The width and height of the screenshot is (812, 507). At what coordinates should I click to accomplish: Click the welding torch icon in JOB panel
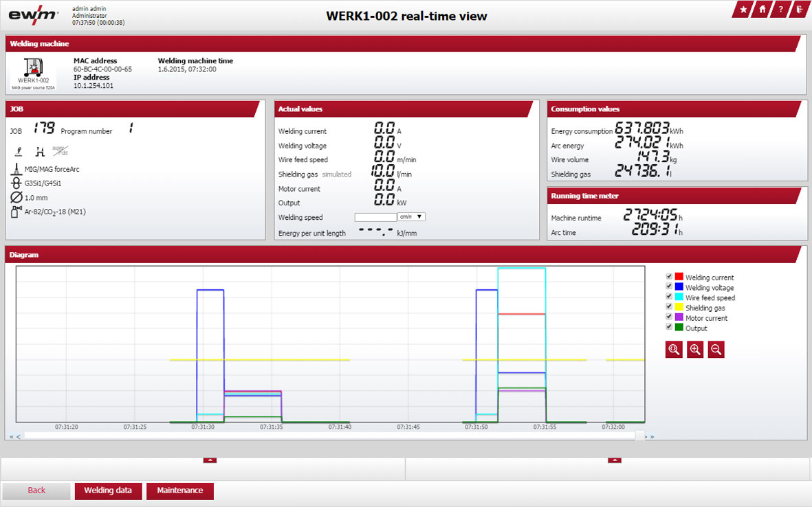19,151
